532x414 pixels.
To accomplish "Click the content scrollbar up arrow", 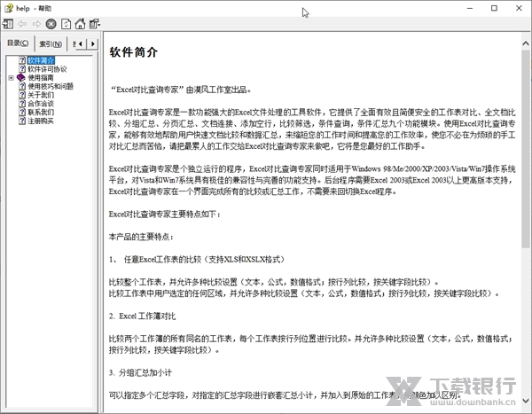I will [526, 43].
